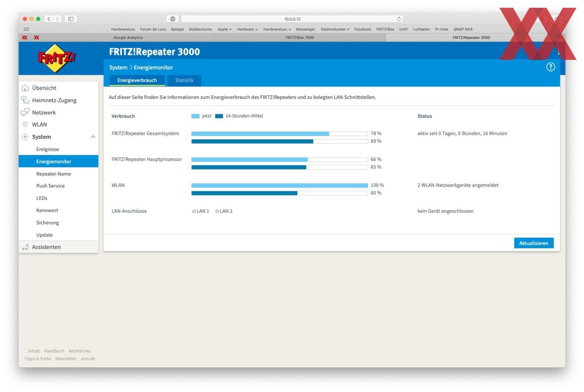Open the Newsletter footer link

[66, 359]
